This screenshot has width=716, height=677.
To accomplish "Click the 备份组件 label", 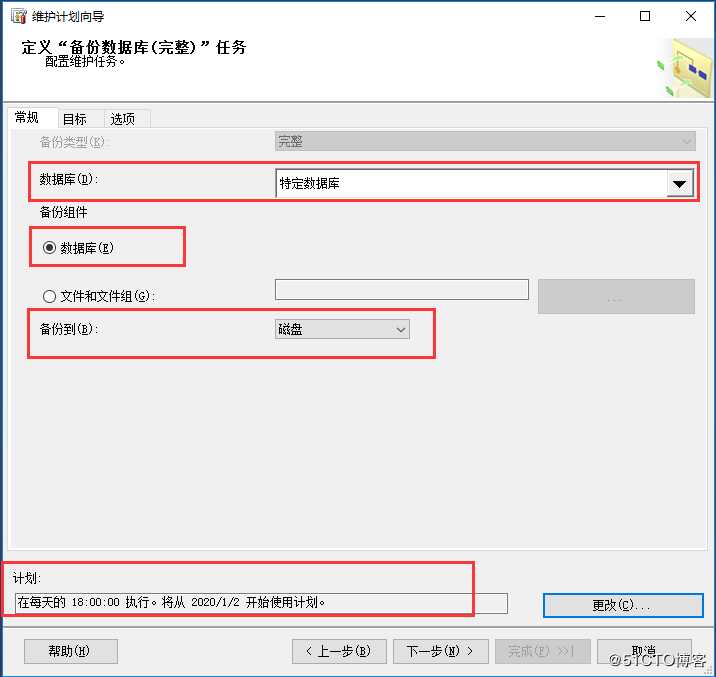I will (x=63, y=212).
